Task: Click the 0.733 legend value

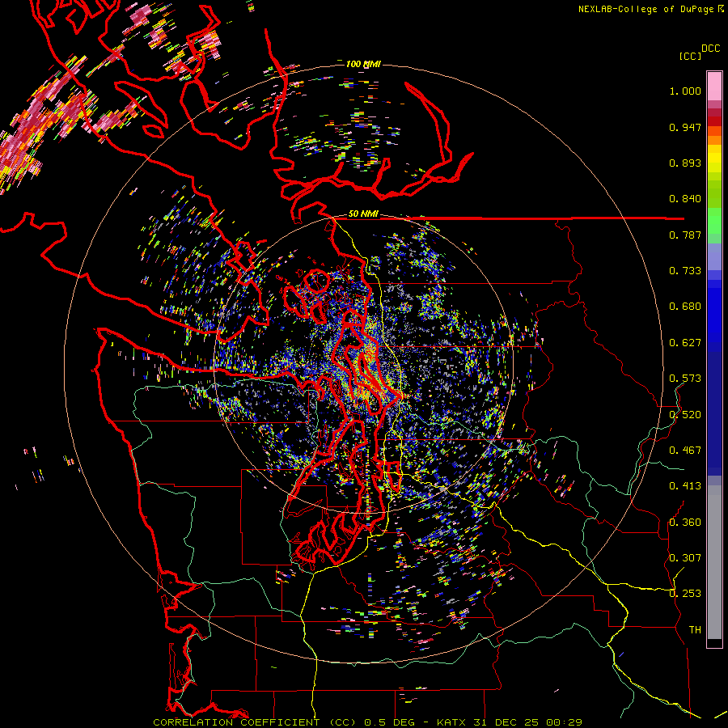Action: pyautogui.click(x=685, y=271)
